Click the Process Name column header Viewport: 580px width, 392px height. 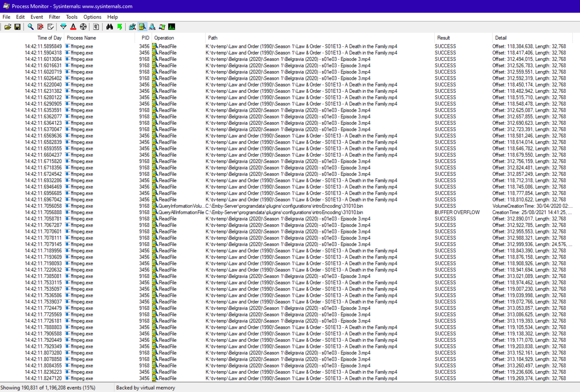[x=81, y=38]
